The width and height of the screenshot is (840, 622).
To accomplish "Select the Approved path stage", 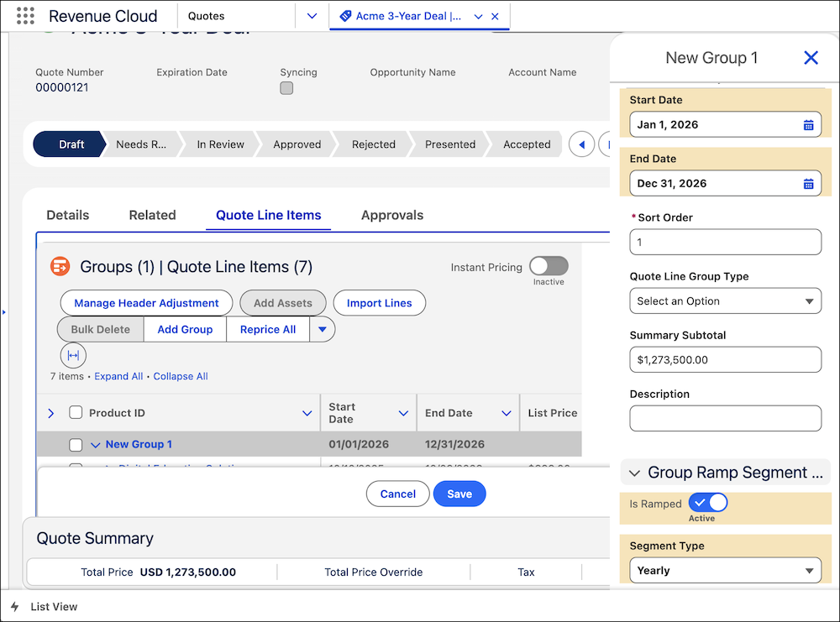I will tap(297, 144).
